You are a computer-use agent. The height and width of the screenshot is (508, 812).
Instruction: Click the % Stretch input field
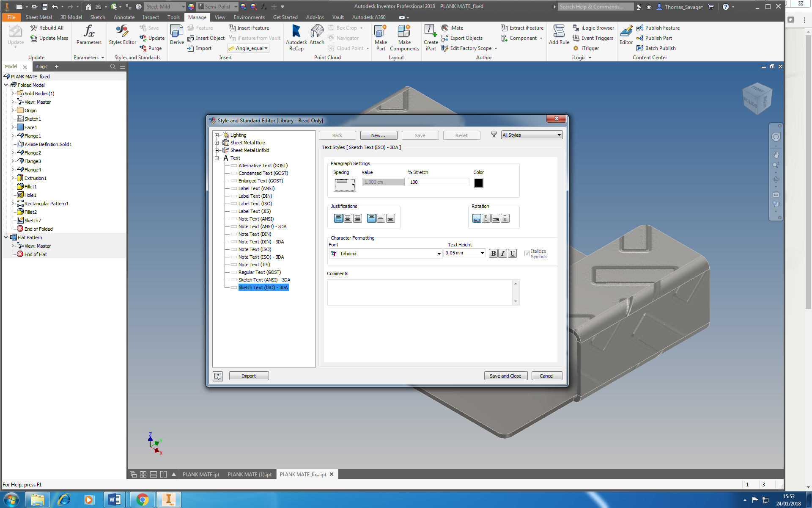(x=438, y=182)
